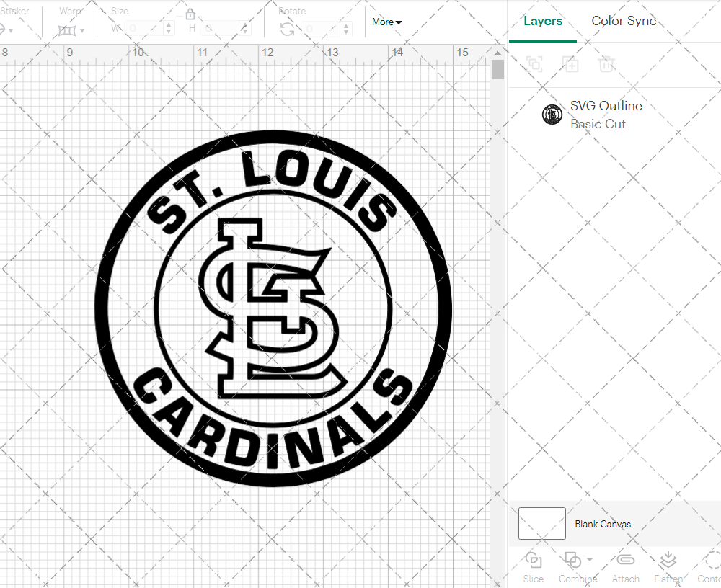Click the Rotate angle input field

(322, 29)
